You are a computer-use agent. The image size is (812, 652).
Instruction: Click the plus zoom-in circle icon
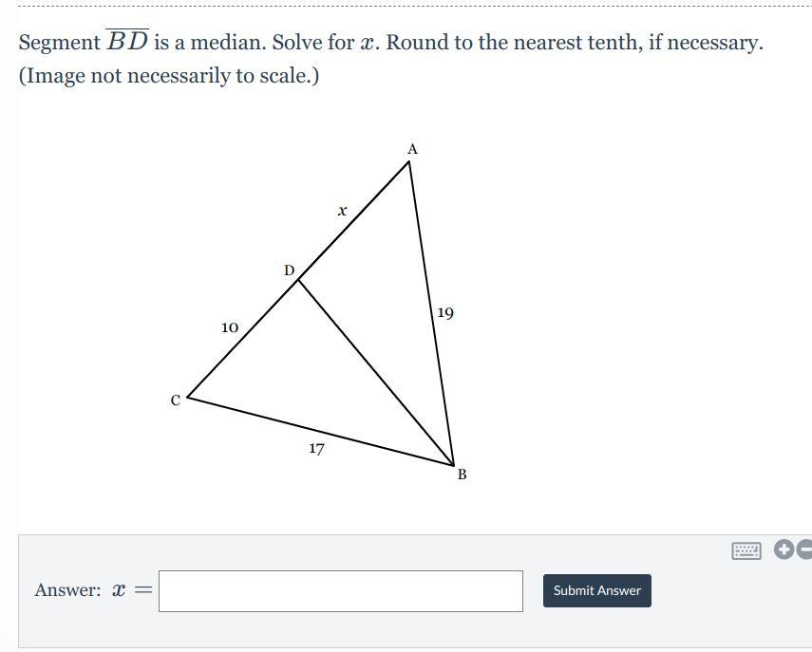coord(784,550)
